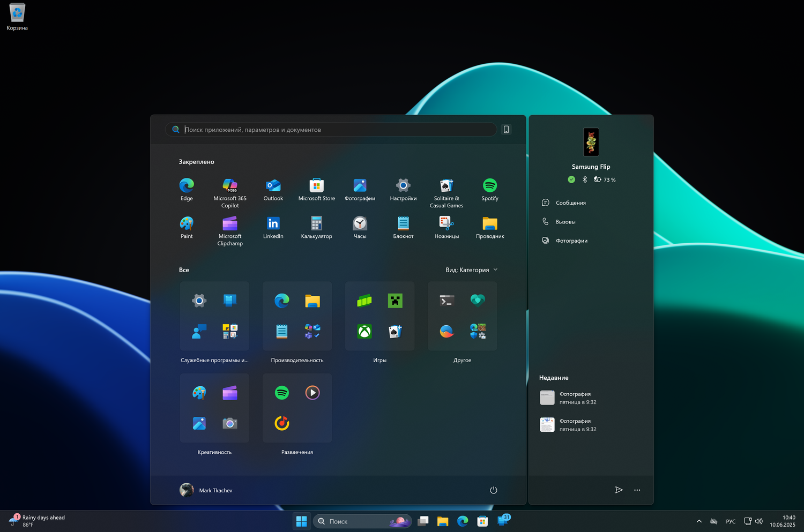Switch input language via РУС indicator

731,521
